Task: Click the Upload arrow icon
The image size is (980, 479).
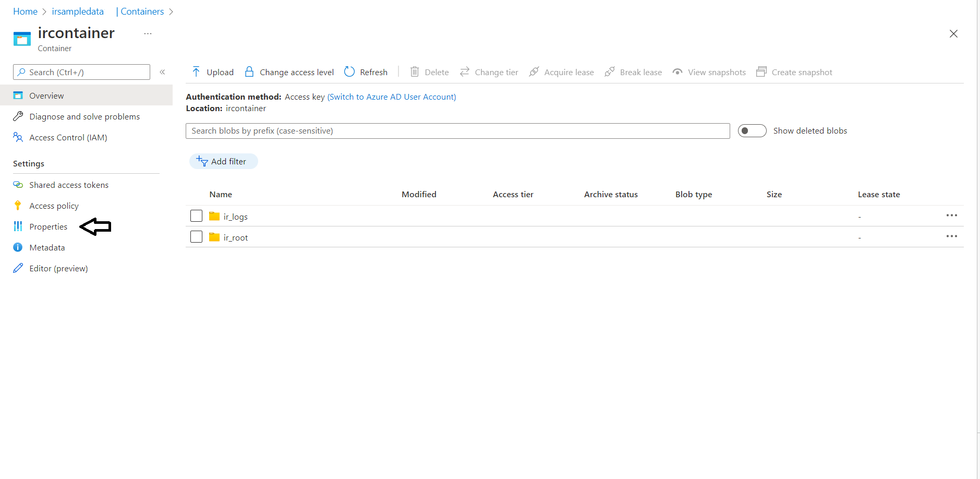Action: click(x=196, y=71)
